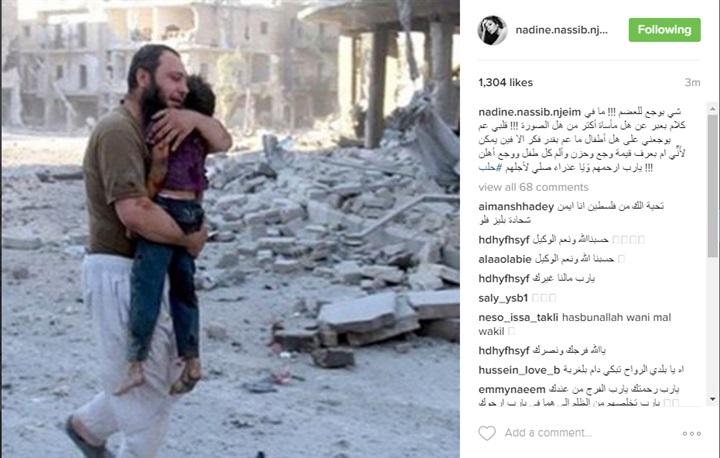
Task: Open commenter emmynaeem's profile
Action: click(512, 390)
